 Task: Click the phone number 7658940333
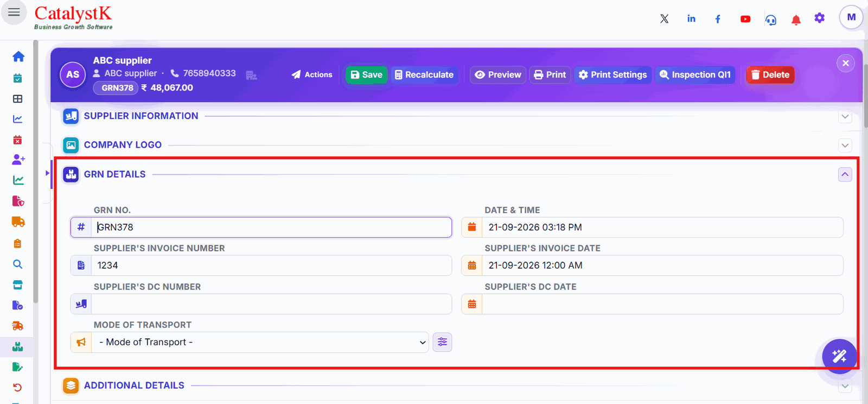click(209, 73)
